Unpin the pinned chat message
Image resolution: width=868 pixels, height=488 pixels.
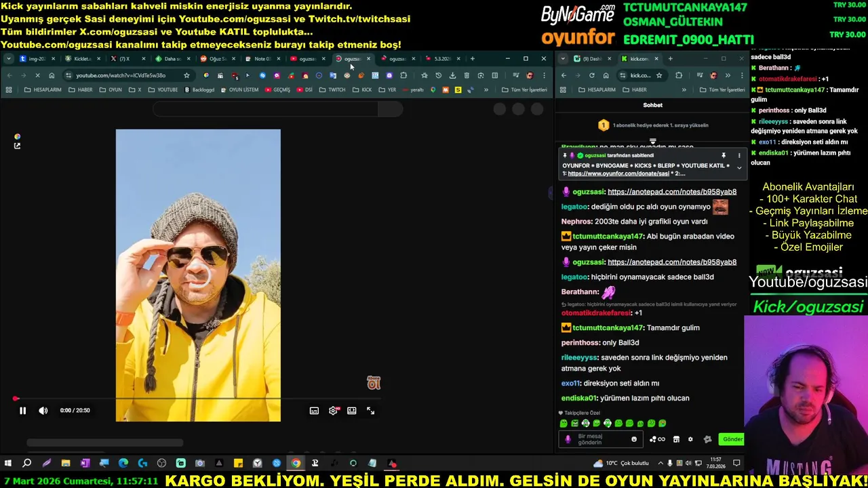[x=724, y=155]
